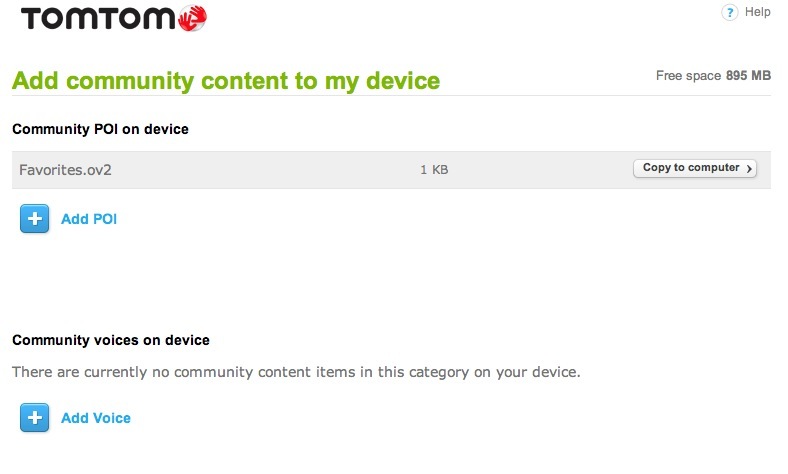The width and height of the screenshot is (788, 474).
Task: Open the Help text link
Action: [757, 12]
